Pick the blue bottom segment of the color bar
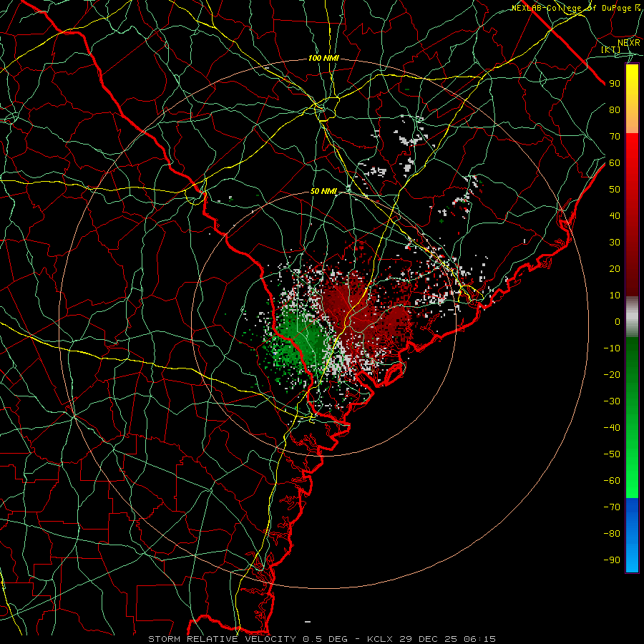This screenshot has width=644, height=644. click(632, 535)
